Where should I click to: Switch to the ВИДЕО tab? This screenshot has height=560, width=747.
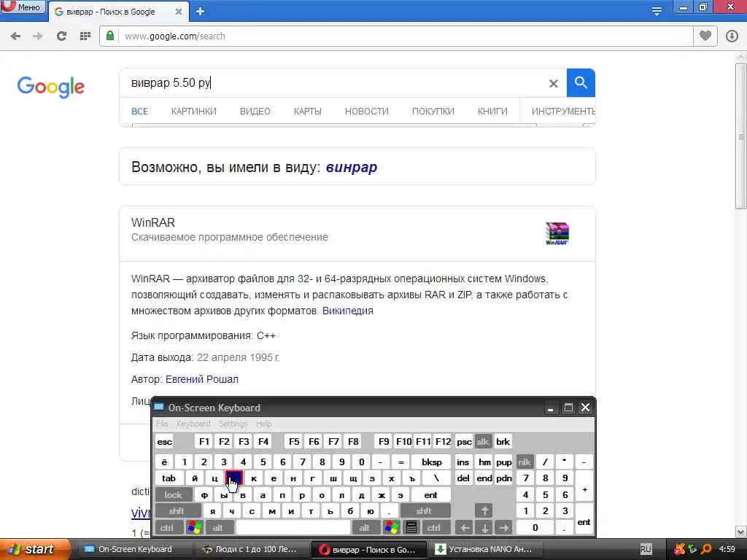click(255, 112)
